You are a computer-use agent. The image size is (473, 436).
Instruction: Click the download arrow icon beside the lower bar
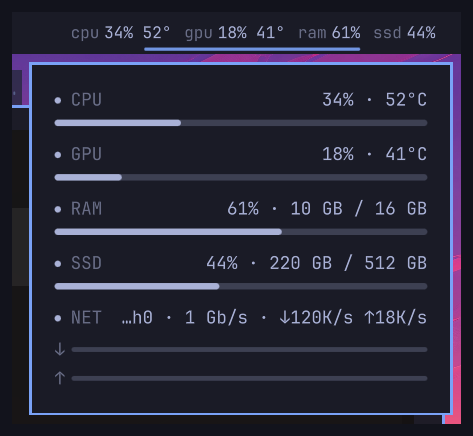click(60, 349)
